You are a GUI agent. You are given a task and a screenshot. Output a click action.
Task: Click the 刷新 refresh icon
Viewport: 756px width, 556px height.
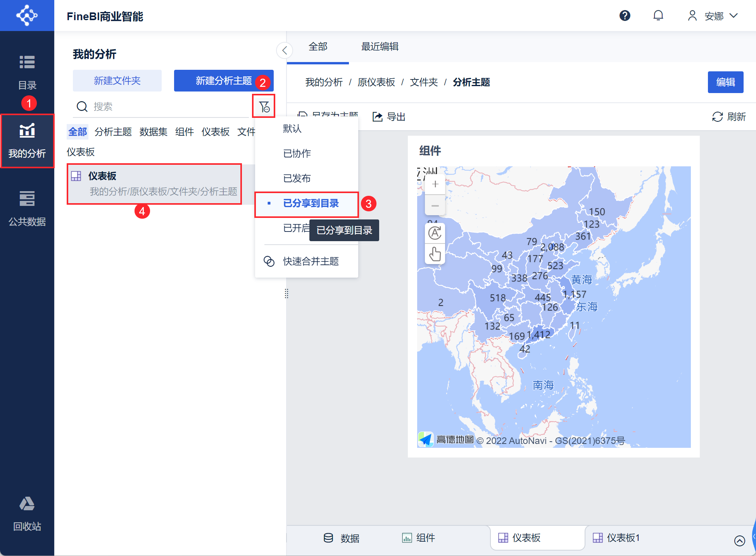click(x=718, y=117)
